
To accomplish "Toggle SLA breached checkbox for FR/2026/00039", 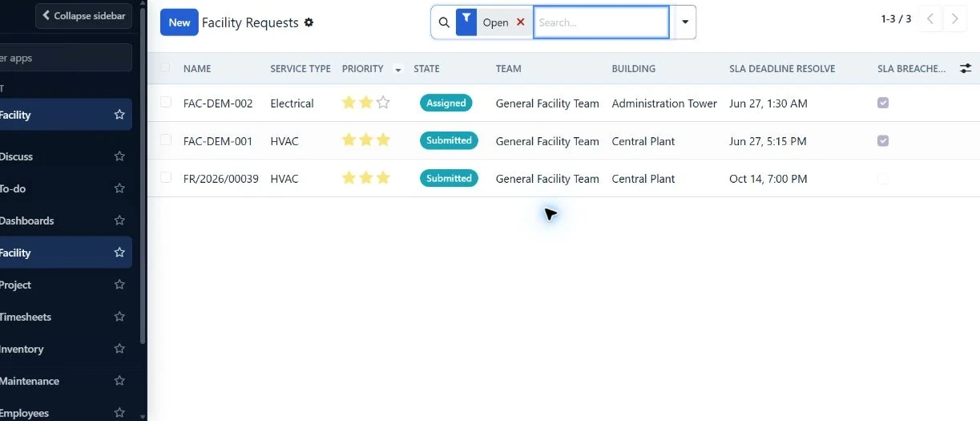I will (883, 178).
